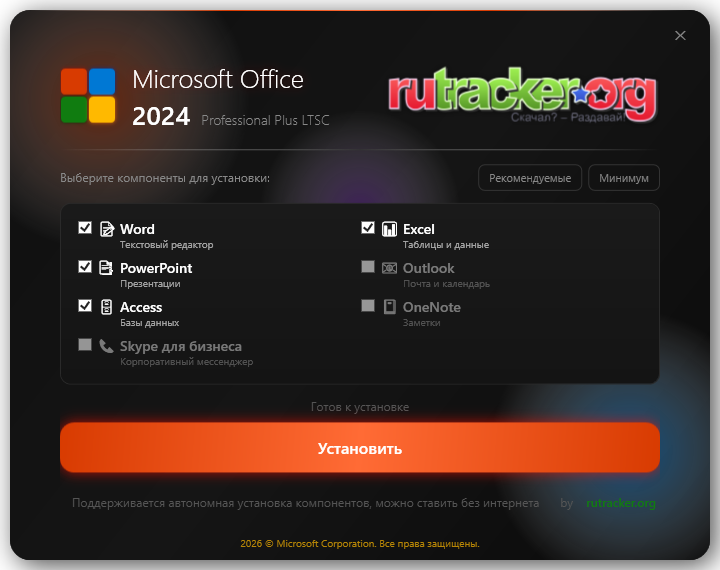Click the Word label text
The image size is (720, 570).
pos(137,229)
